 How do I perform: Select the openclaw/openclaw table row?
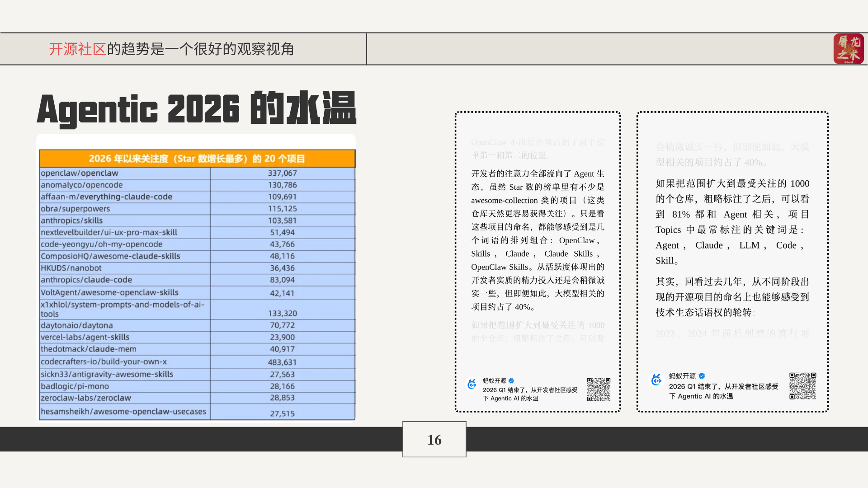[80, 173]
